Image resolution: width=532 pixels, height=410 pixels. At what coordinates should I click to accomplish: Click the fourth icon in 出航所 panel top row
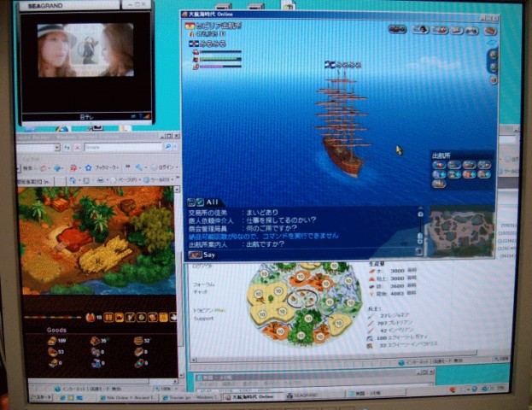tap(484, 165)
